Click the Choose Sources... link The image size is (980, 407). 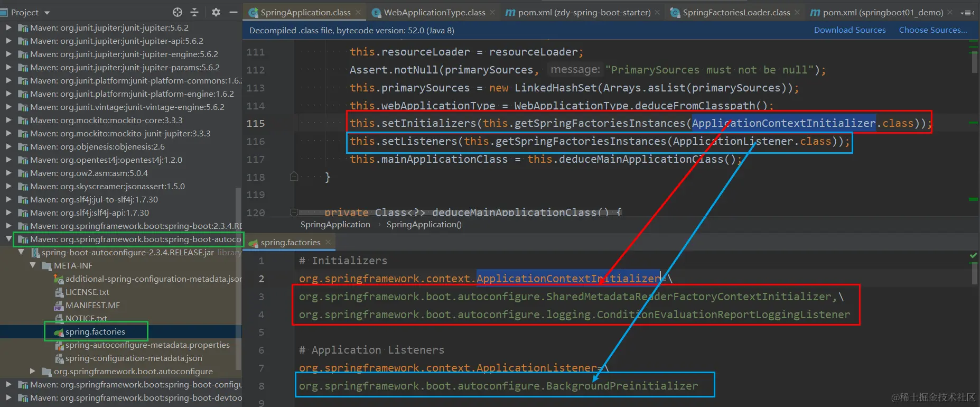click(x=933, y=30)
